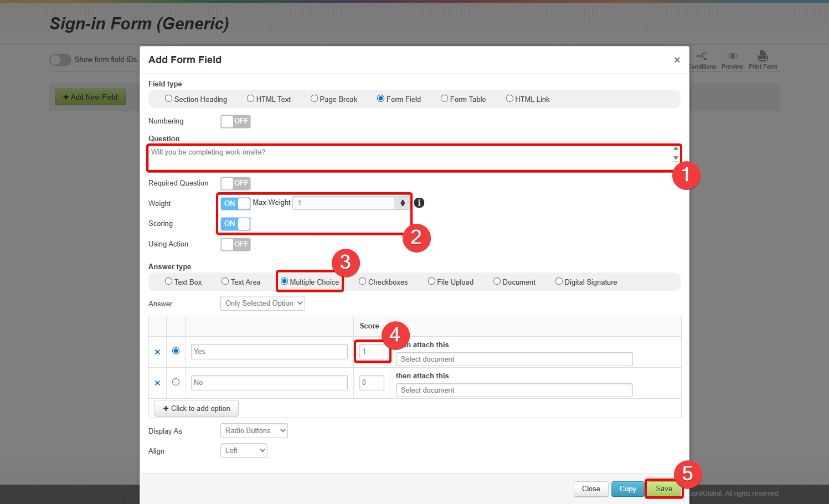
Task: Toggle Show form field IDs switch
Action: (60, 60)
